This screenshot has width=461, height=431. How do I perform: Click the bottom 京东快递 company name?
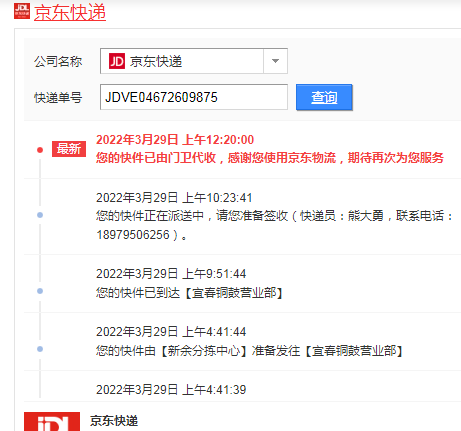tap(114, 421)
